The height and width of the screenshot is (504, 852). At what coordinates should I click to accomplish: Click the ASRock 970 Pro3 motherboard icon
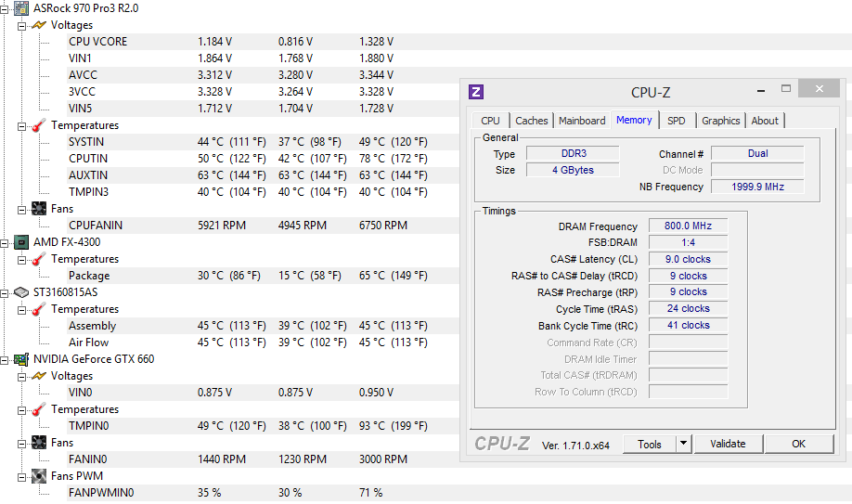[21, 8]
